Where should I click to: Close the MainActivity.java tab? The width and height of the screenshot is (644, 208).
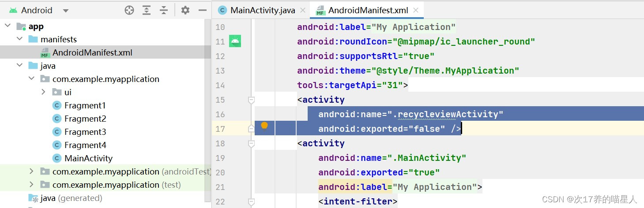tap(303, 10)
